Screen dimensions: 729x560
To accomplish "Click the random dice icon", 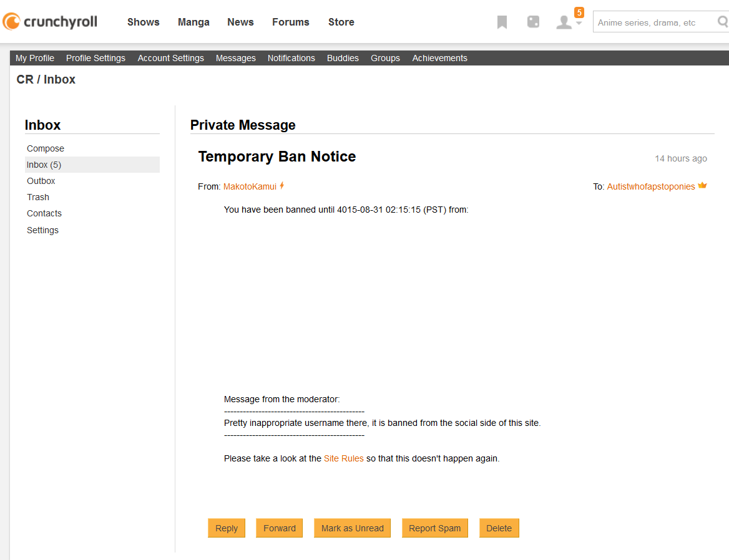I will pos(533,22).
